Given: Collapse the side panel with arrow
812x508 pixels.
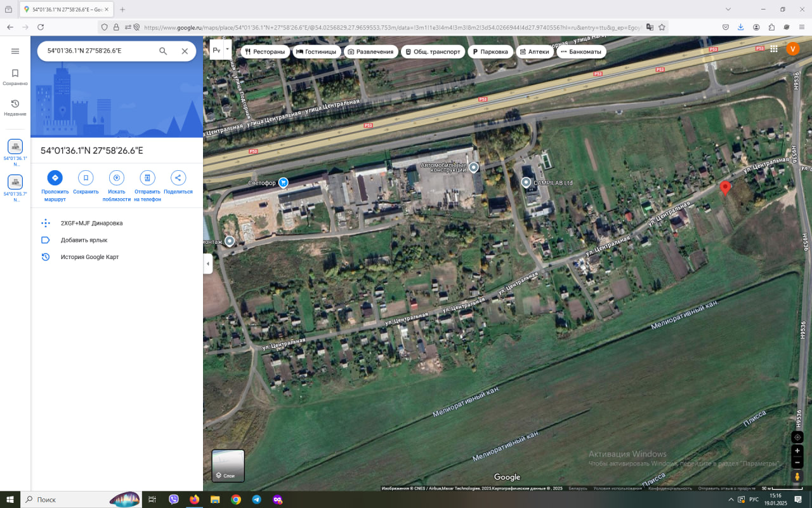Looking at the screenshot, I should [207, 264].
